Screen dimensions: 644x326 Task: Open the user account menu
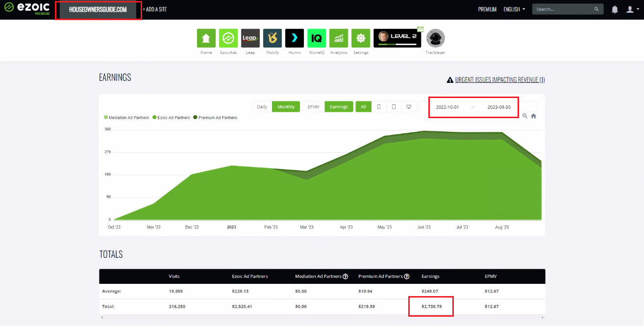pos(633,9)
